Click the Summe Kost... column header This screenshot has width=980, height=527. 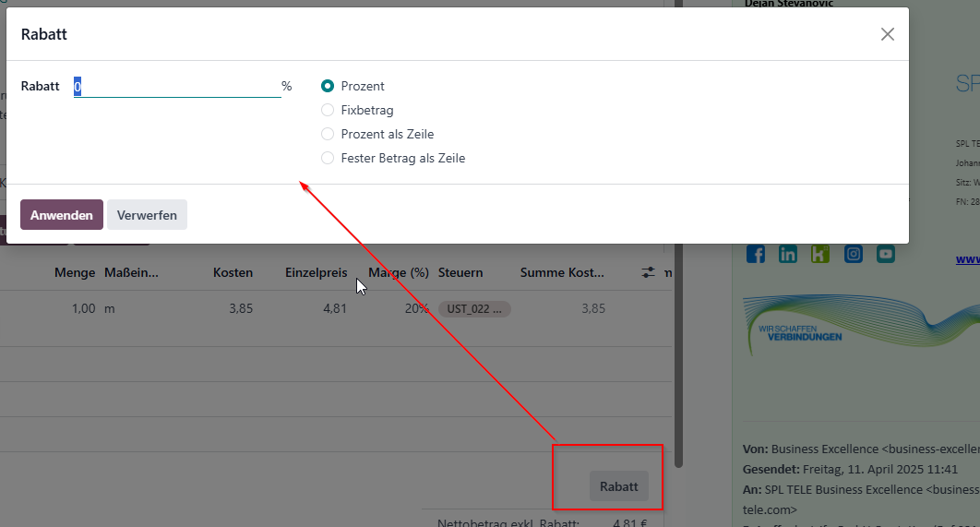(562, 272)
